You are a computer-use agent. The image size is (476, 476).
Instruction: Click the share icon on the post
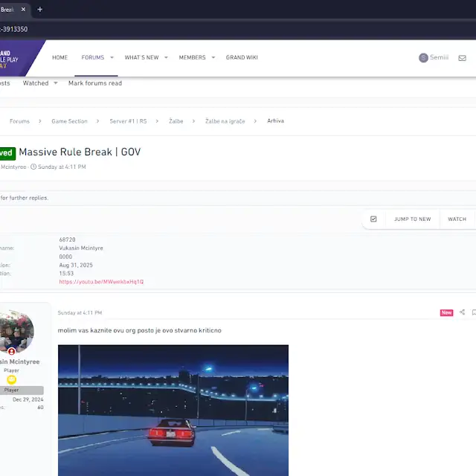tap(462, 312)
